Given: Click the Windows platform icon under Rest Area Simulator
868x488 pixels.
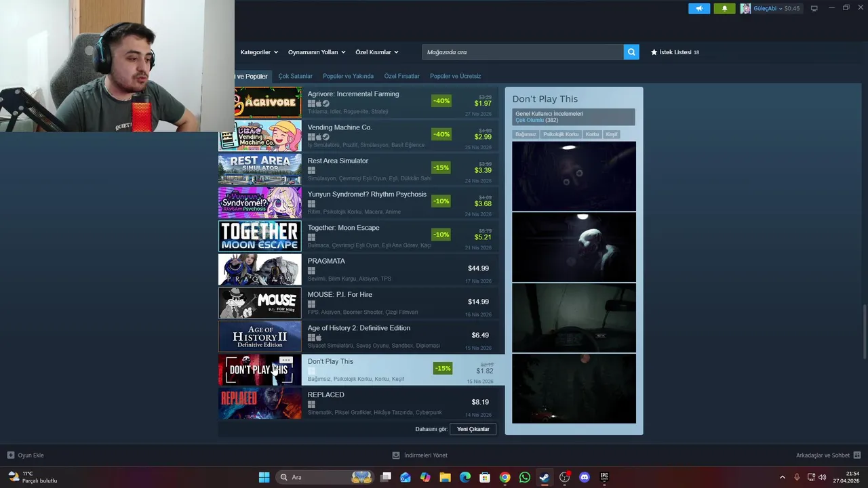Looking at the screenshot, I should [311, 170].
